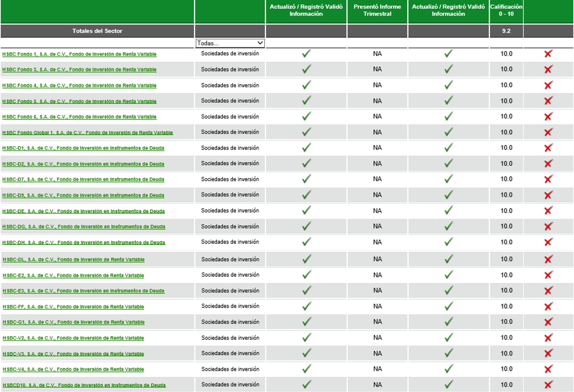Click the red X in HSBC Fondo 1 row
The image size is (574, 392).
pos(548,54)
